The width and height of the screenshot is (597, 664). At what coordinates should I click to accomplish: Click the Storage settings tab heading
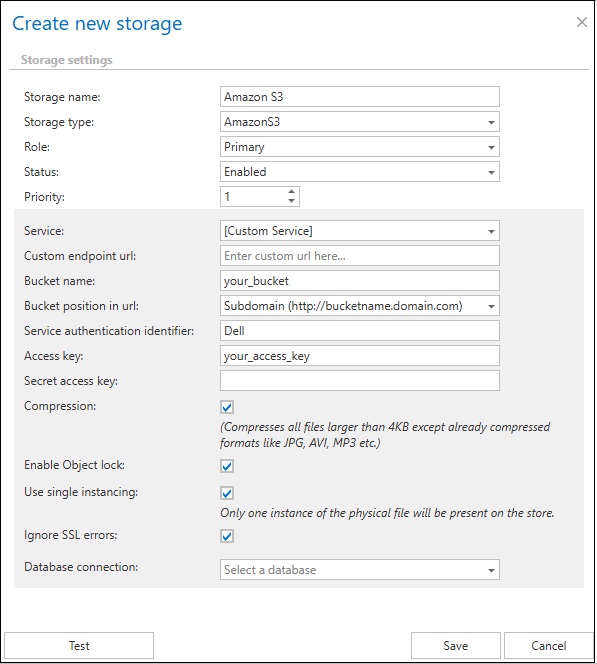click(66, 60)
